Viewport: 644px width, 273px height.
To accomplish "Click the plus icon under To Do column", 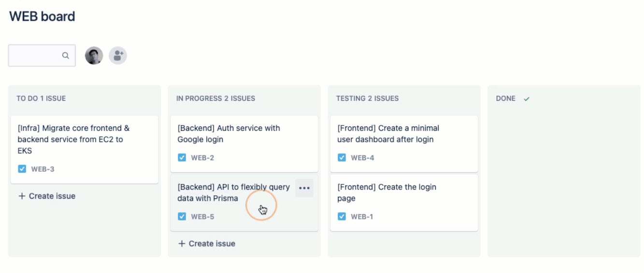I will pos(22,196).
